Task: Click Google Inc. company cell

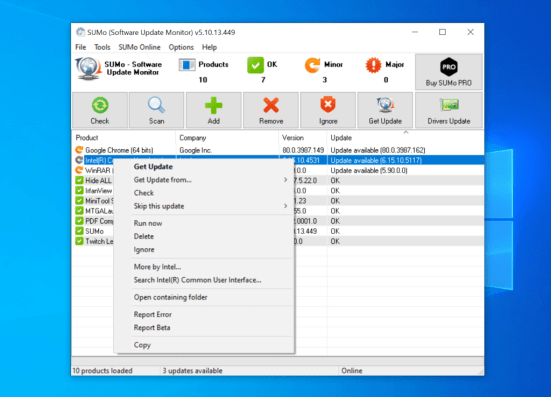Action: point(195,150)
